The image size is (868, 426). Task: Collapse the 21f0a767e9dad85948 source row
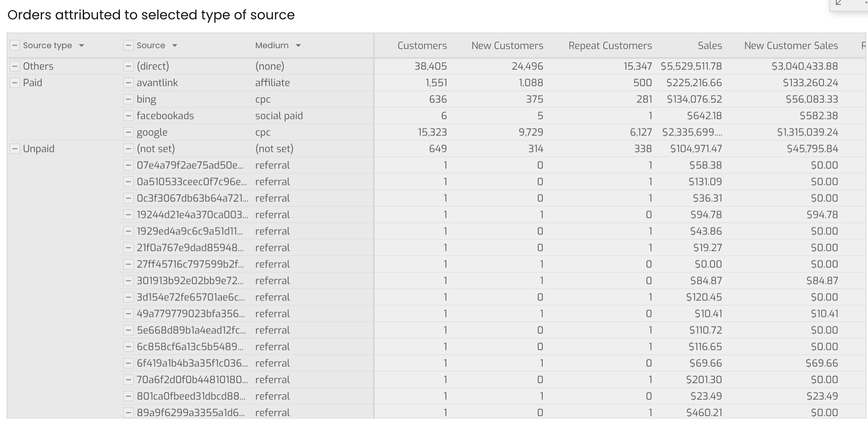pyautogui.click(x=128, y=247)
